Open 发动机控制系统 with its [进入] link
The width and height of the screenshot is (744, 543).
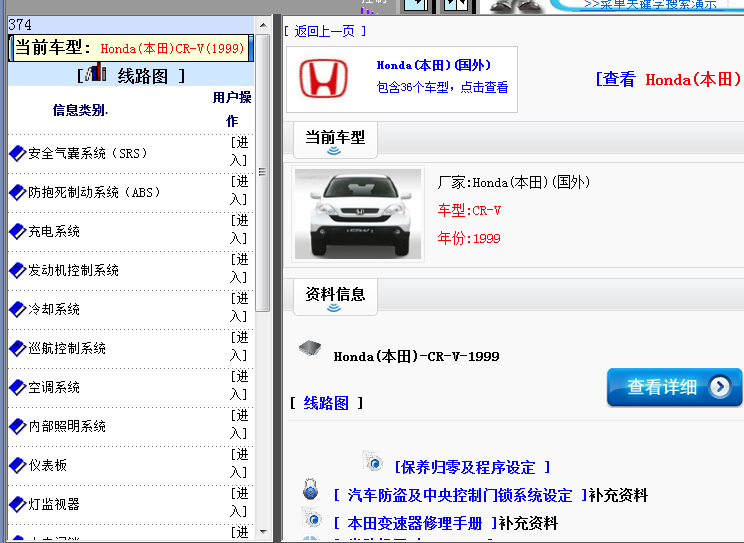click(x=240, y=268)
